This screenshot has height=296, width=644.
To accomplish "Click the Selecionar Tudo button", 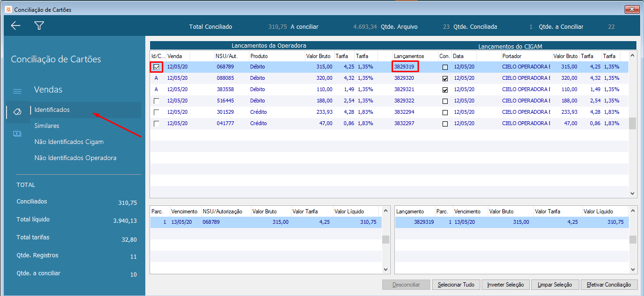I will [x=456, y=285].
